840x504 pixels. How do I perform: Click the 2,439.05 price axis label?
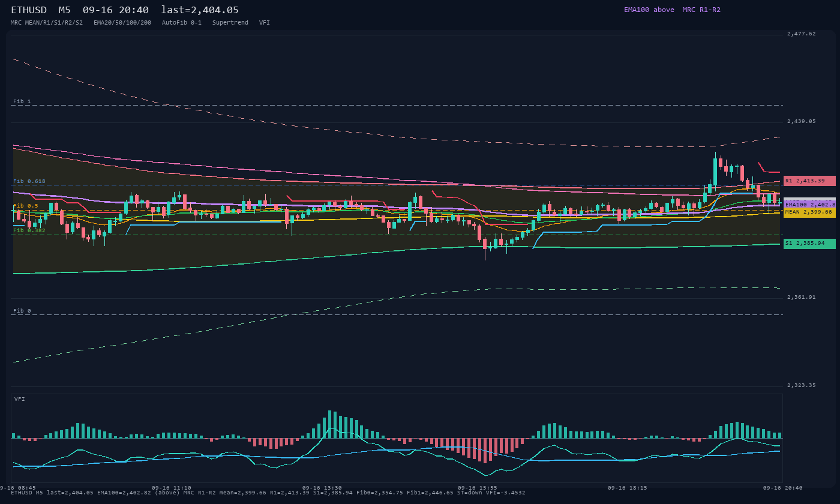tap(802, 121)
